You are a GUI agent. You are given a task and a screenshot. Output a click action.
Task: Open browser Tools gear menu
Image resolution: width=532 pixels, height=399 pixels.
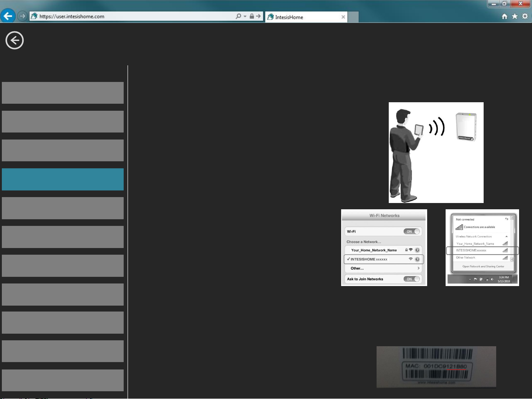525,16
